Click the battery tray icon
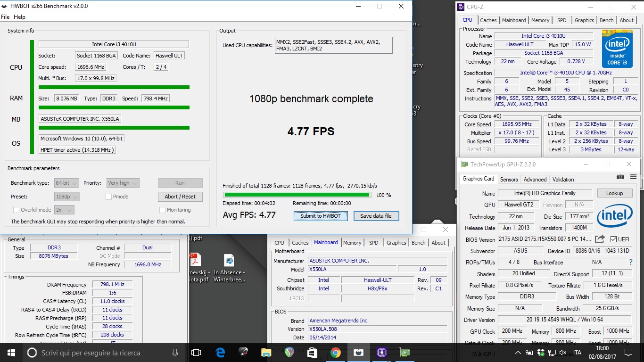Viewport: 644px width, 362px height. point(530,353)
